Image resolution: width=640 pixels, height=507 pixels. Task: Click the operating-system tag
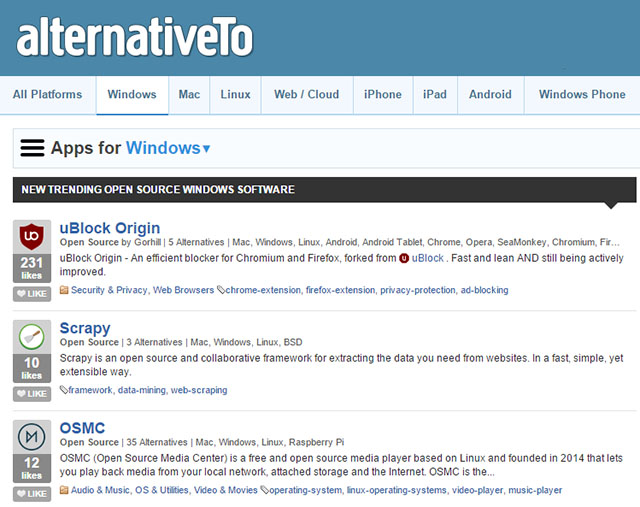coord(305,490)
